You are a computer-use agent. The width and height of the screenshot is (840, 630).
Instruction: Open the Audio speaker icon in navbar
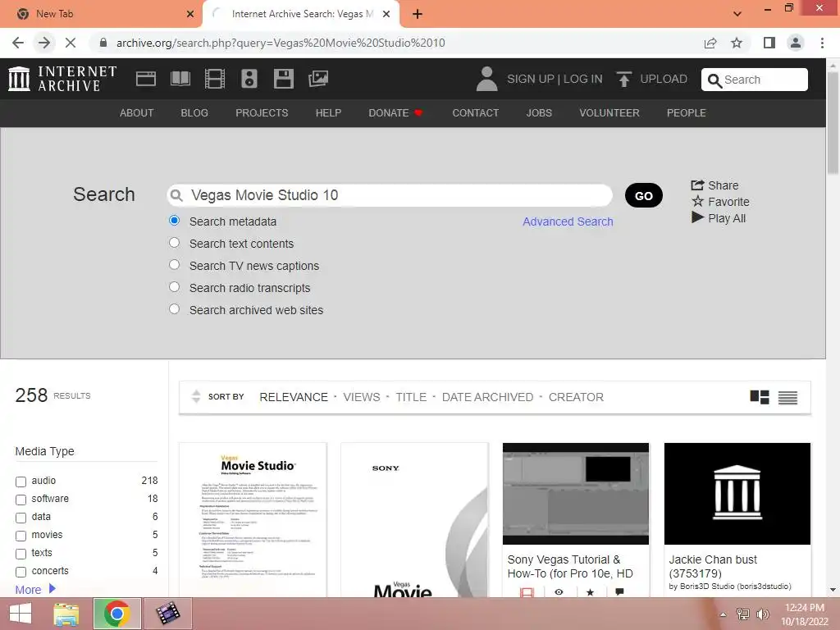249,79
